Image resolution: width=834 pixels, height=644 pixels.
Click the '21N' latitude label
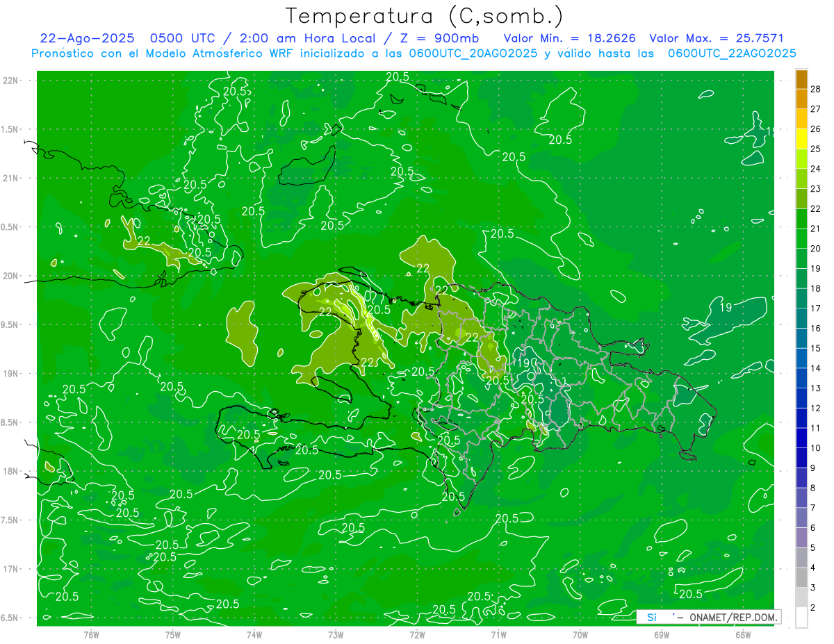pyautogui.click(x=10, y=178)
